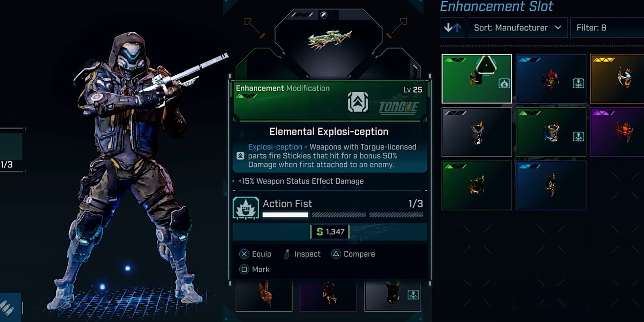Select the highlighted green enhancement tile
This screenshot has height=322, width=644.
(477, 79)
